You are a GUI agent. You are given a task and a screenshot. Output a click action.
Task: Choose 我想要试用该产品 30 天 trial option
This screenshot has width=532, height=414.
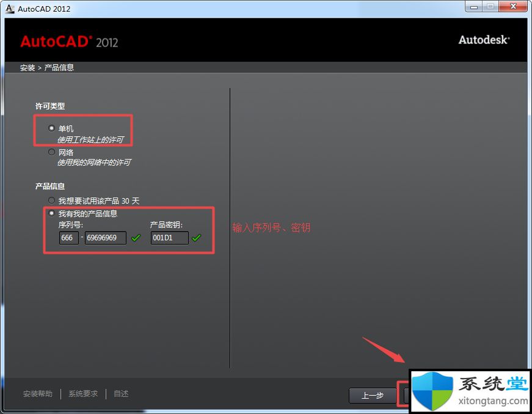[x=51, y=201]
